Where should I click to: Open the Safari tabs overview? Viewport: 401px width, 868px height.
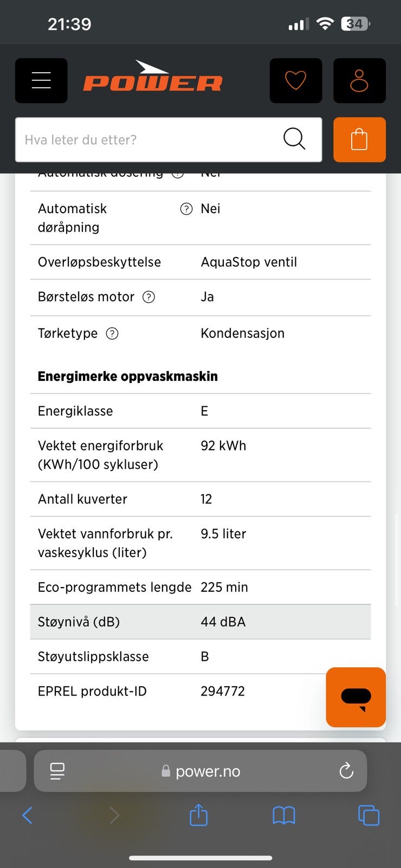[368, 815]
